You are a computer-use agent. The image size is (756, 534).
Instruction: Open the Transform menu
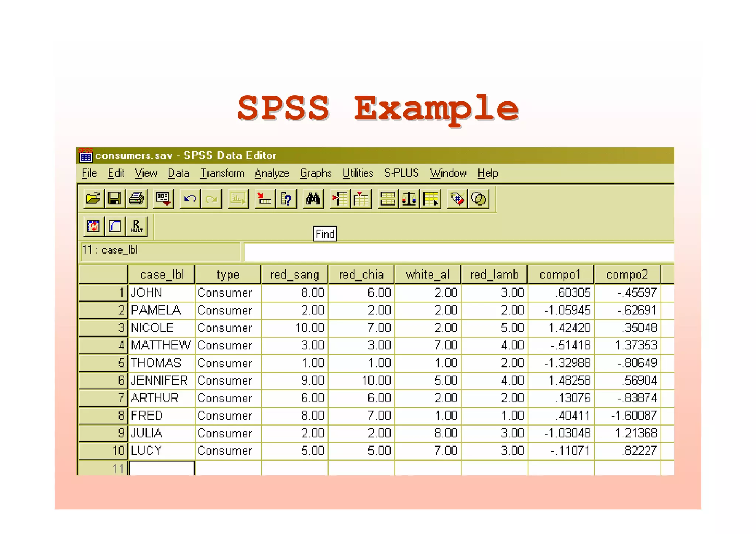[222, 173]
